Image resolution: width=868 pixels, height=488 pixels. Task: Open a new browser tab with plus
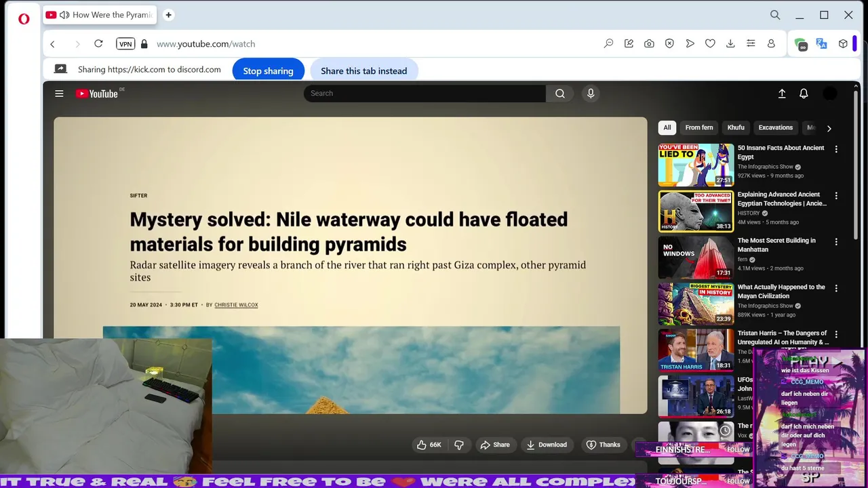[168, 15]
